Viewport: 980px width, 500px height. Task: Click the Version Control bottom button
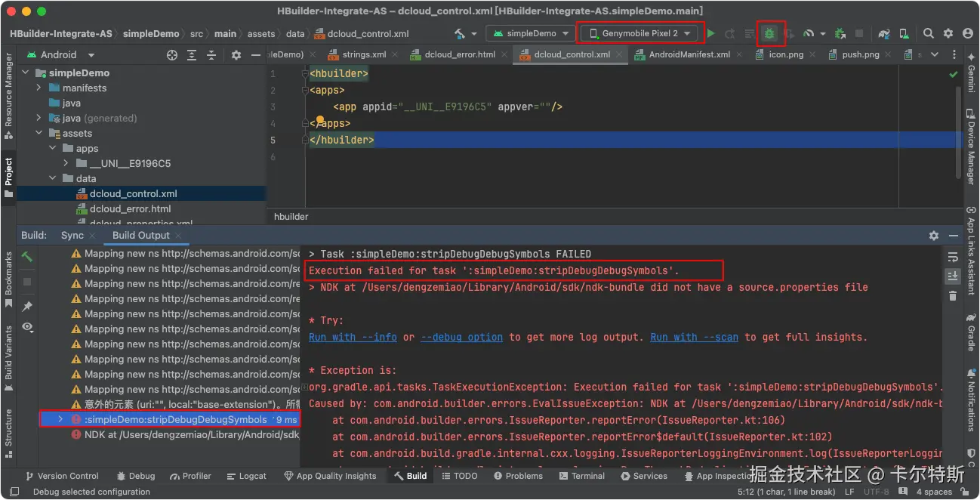62,476
